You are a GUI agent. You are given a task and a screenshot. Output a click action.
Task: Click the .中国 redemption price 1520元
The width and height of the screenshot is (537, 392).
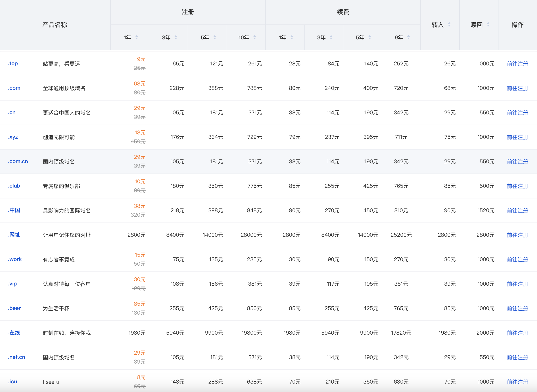[x=486, y=210]
